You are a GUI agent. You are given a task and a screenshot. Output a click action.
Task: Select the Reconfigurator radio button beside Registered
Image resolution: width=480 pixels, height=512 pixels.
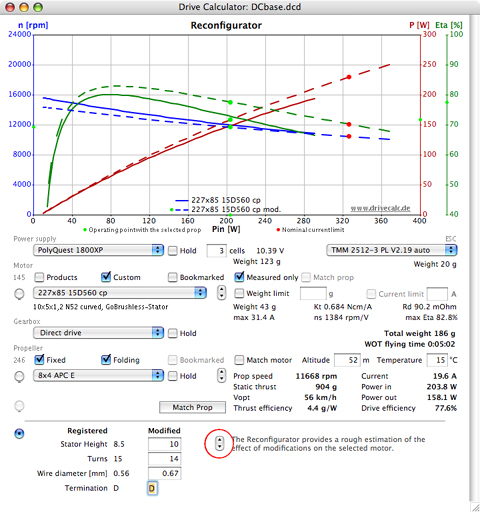pyautogui.click(x=19, y=433)
